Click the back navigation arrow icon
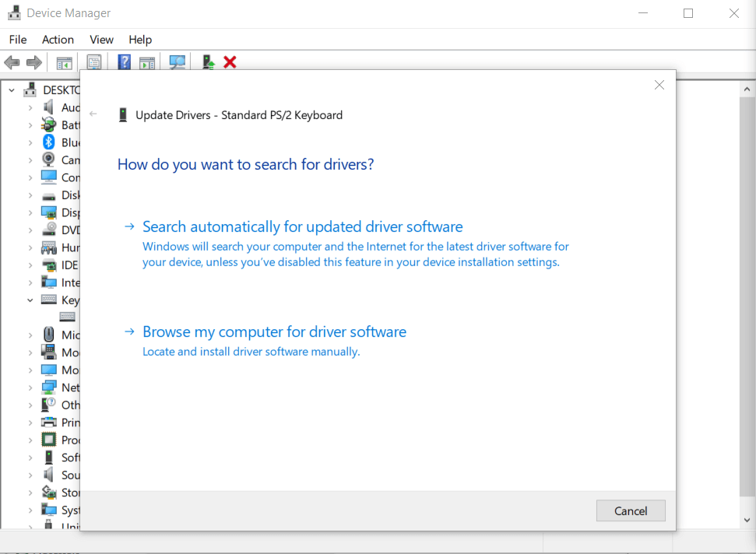Screen dimensions: 756x554 pyautogui.click(x=12, y=61)
